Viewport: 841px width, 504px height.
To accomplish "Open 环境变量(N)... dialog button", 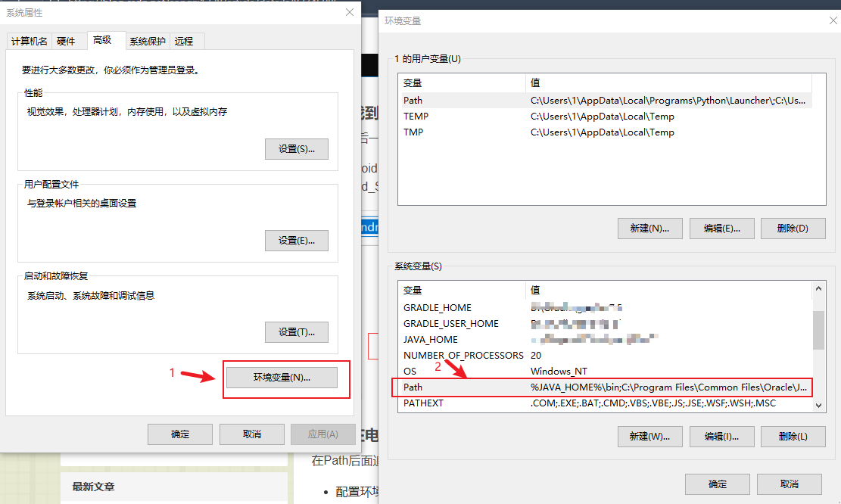I will pos(282,378).
